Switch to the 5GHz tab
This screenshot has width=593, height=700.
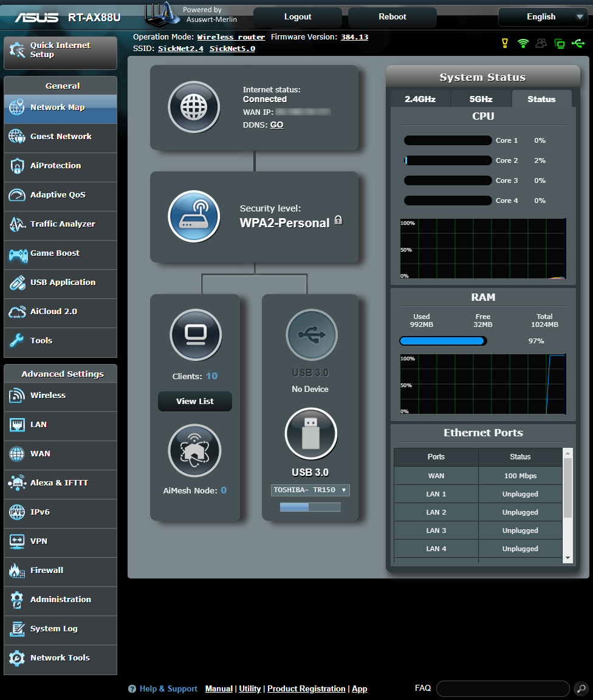[x=481, y=98]
